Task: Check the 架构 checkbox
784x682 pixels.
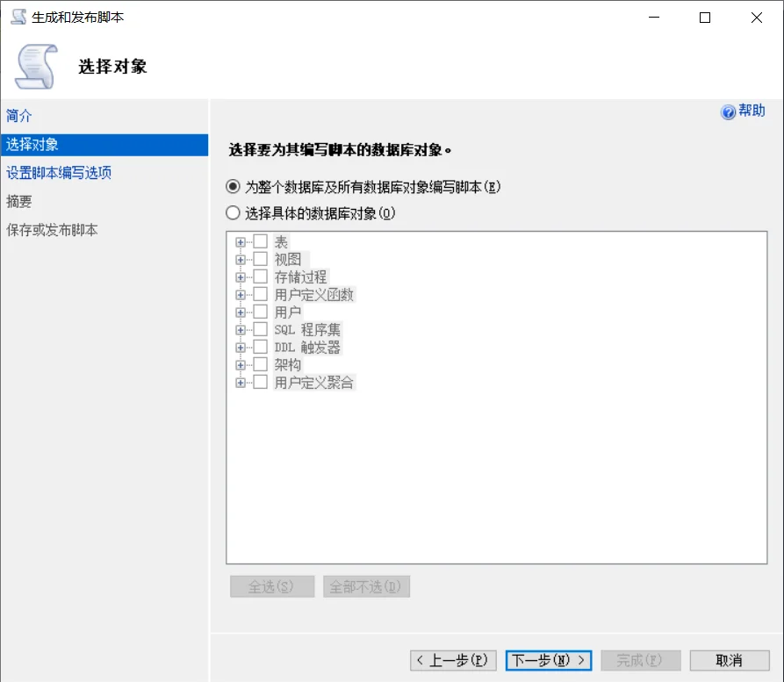Action: [261, 364]
